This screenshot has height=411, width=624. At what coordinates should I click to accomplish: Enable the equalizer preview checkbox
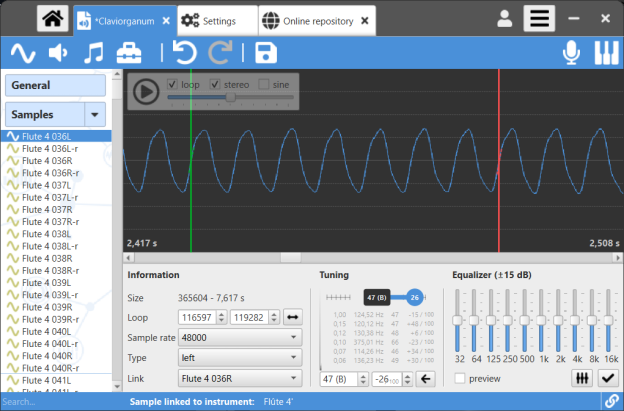tap(460, 378)
